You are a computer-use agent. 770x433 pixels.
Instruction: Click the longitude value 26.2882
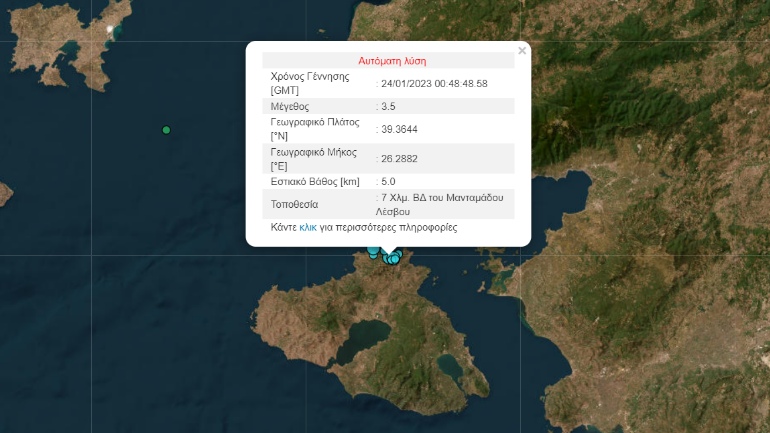(x=400, y=158)
